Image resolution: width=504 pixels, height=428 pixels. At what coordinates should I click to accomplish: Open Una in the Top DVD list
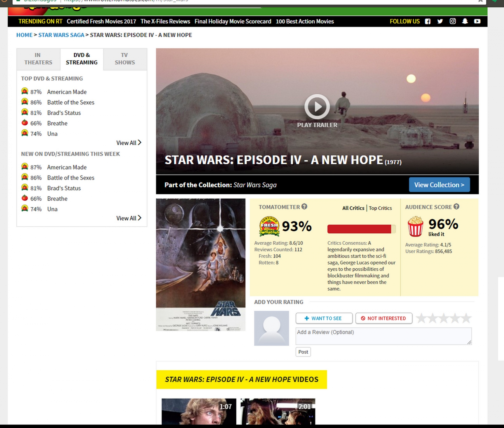[52, 134]
